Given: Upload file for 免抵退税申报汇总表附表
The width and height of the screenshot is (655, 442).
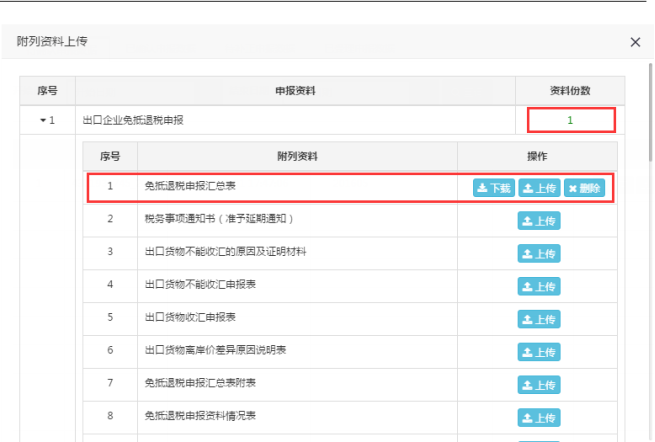Looking at the screenshot, I should (538, 386).
